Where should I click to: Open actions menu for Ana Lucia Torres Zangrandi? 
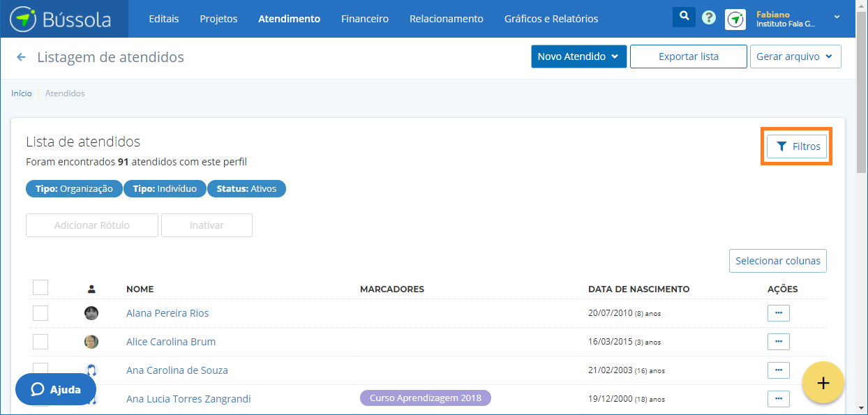(779, 399)
